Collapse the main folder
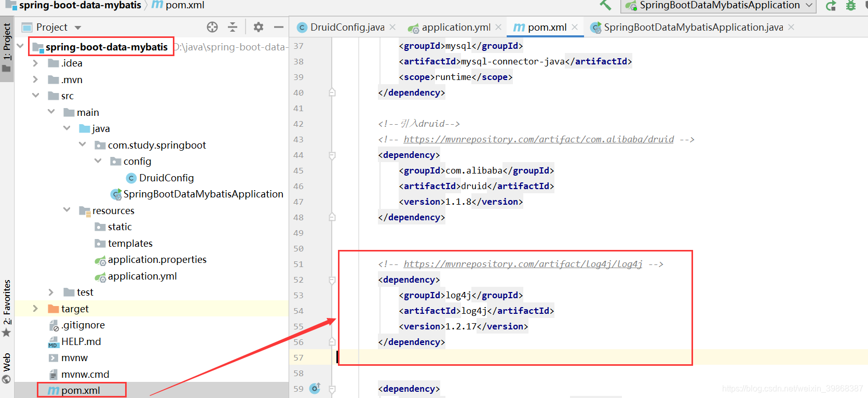The height and width of the screenshot is (398, 868). tap(51, 112)
